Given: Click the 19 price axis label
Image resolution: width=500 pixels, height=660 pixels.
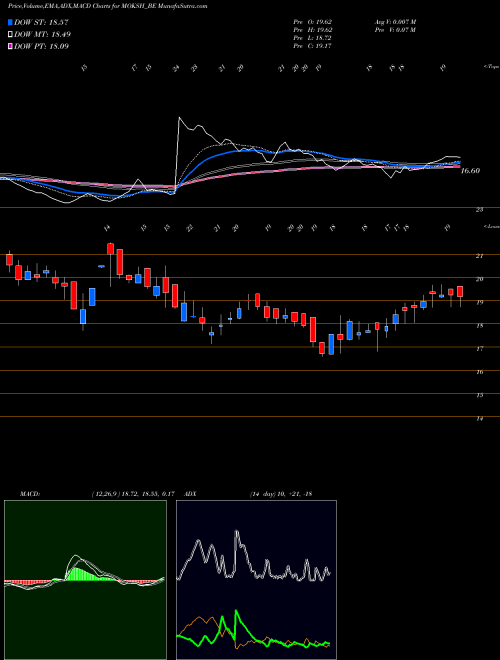Looking at the screenshot, I should tap(479, 302).
